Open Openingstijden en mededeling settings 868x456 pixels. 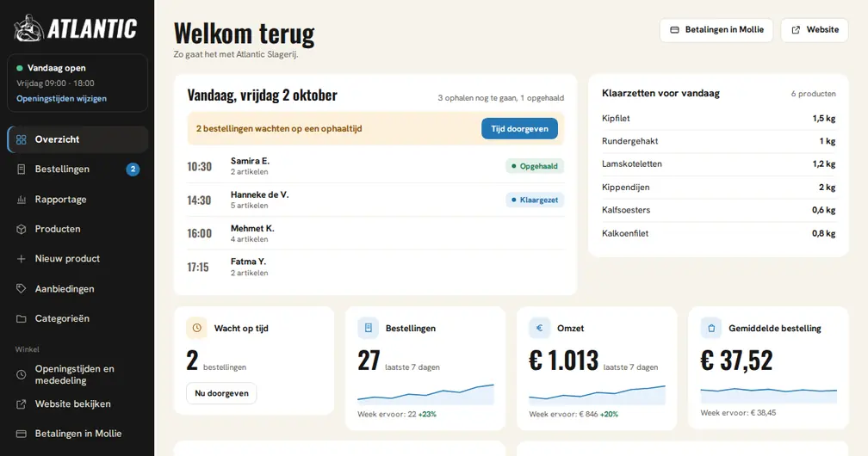point(77,374)
